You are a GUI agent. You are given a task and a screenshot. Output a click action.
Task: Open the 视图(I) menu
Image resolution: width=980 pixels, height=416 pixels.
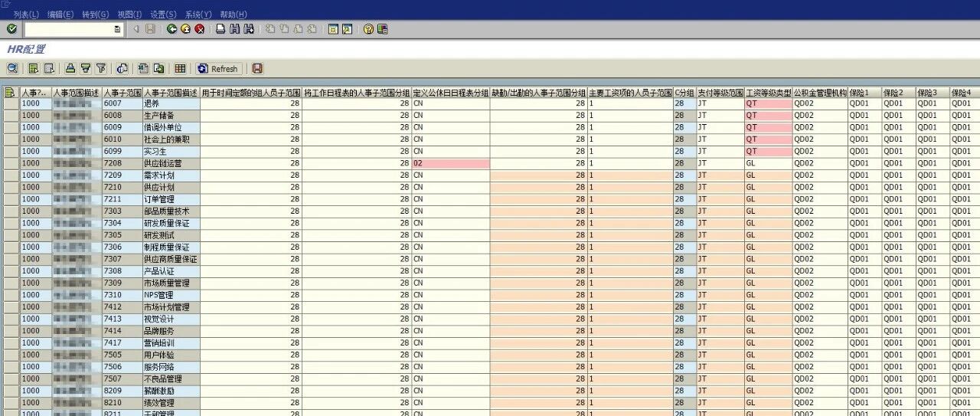click(129, 15)
